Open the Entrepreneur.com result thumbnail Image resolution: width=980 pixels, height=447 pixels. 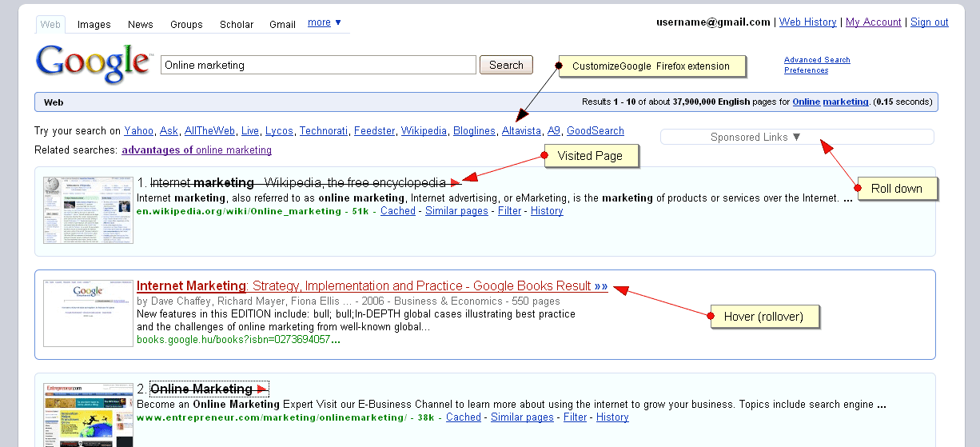[x=88, y=415]
